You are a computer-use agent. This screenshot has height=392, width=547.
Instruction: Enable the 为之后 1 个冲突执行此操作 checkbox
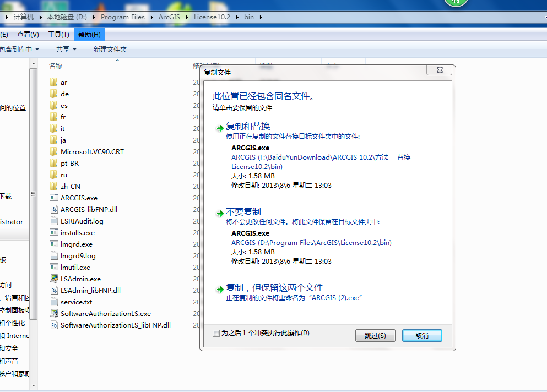(216, 333)
